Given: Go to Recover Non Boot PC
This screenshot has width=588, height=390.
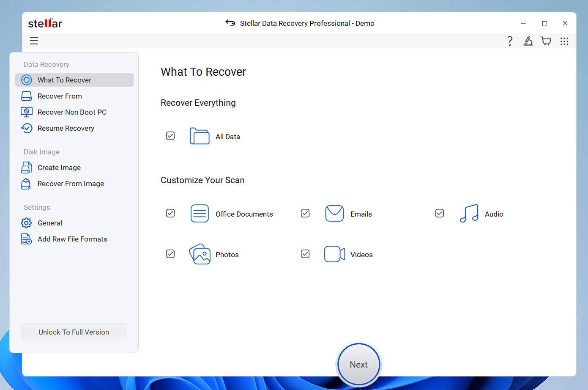Looking at the screenshot, I should [74, 112].
